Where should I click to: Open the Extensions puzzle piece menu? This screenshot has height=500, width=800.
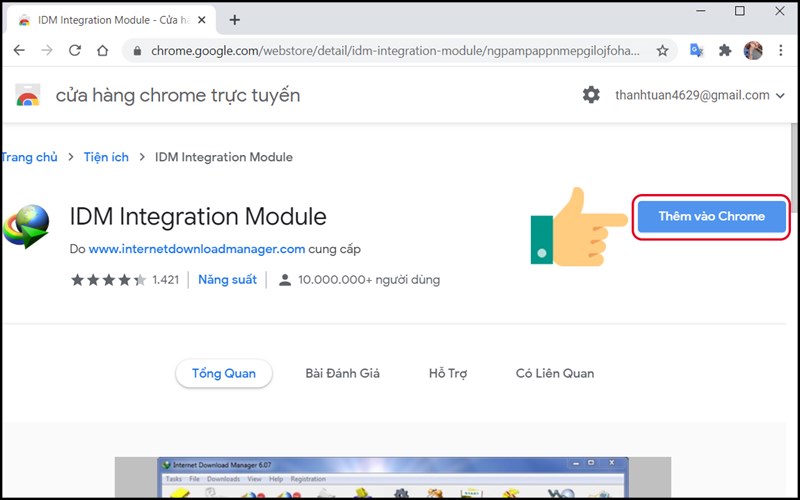click(724, 51)
